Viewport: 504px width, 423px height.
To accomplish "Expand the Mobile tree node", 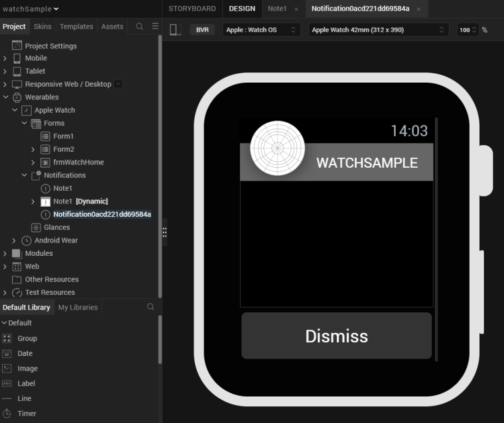I will (5, 58).
